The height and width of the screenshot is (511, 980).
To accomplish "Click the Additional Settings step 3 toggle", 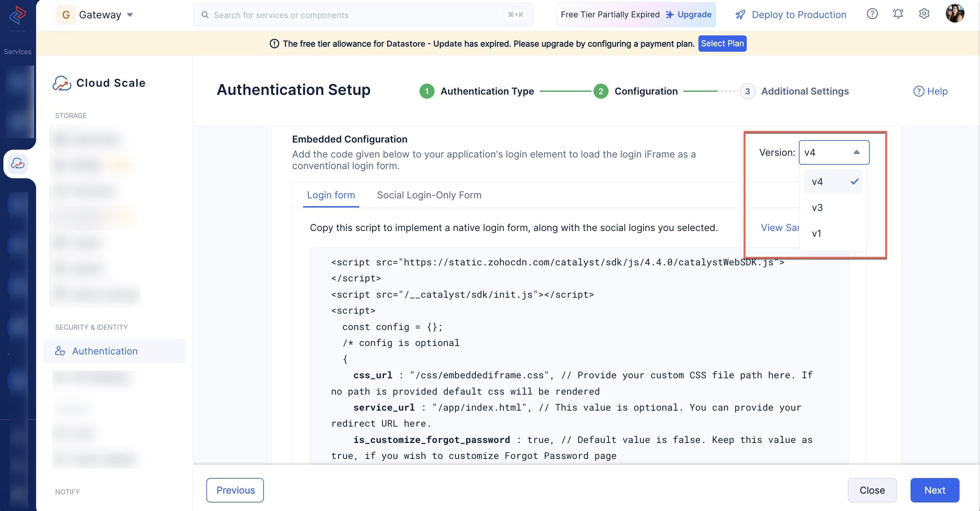I will click(747, 91).
